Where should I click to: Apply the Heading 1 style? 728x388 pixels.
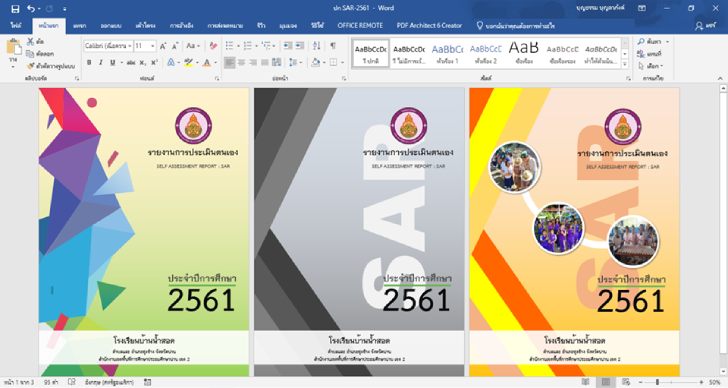point(447,53)
